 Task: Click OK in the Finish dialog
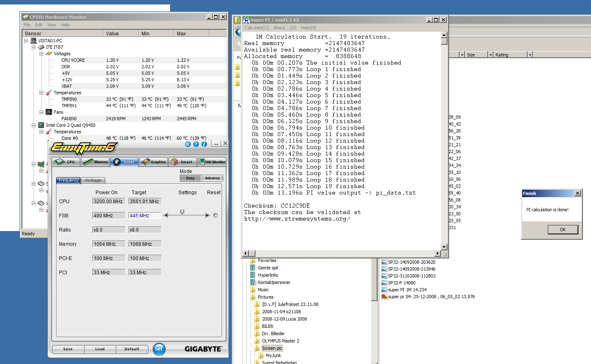click(x=563, y=230)
